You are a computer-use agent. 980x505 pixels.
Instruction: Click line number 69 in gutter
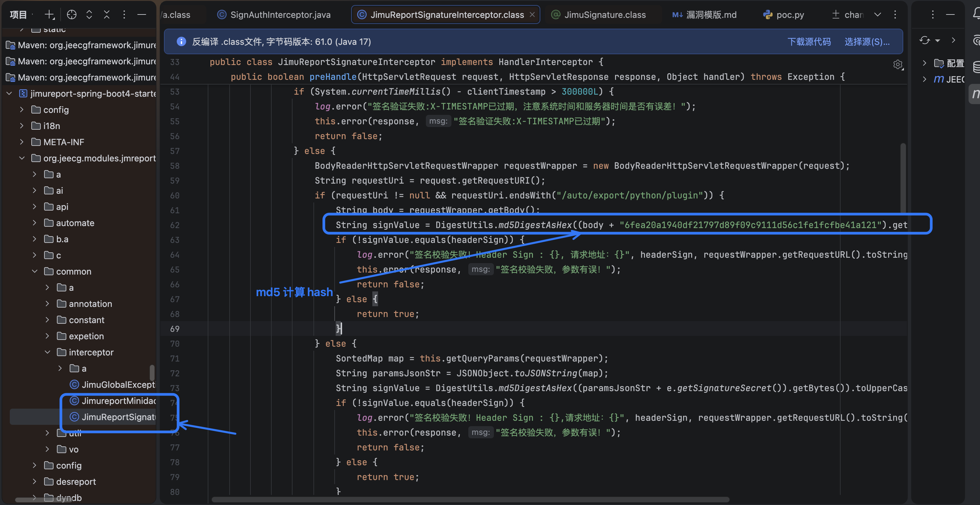click(175, 329)
